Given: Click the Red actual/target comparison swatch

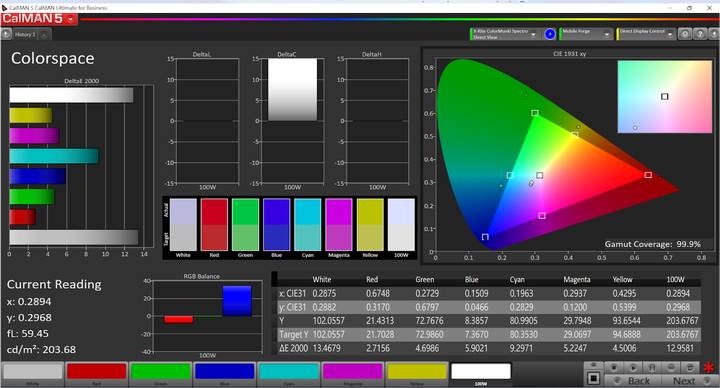Looking at the screenshot, I should click(214, 225).
